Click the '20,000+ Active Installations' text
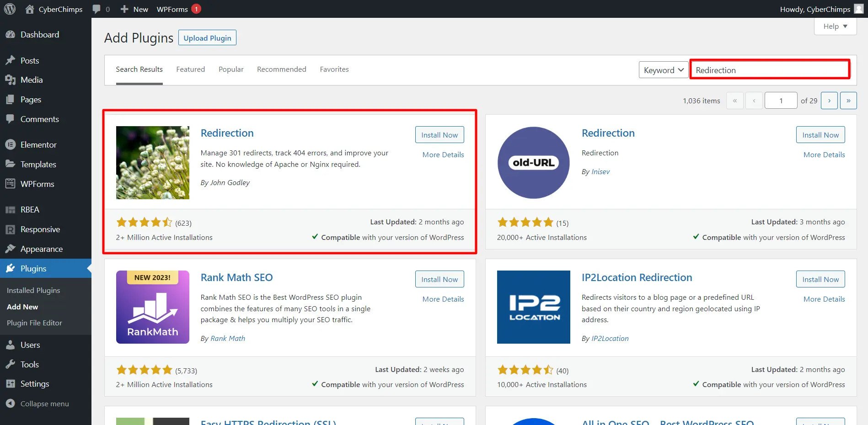Image resolution: width=868 pixels, height=425 pixels. (x=542, y=238)
